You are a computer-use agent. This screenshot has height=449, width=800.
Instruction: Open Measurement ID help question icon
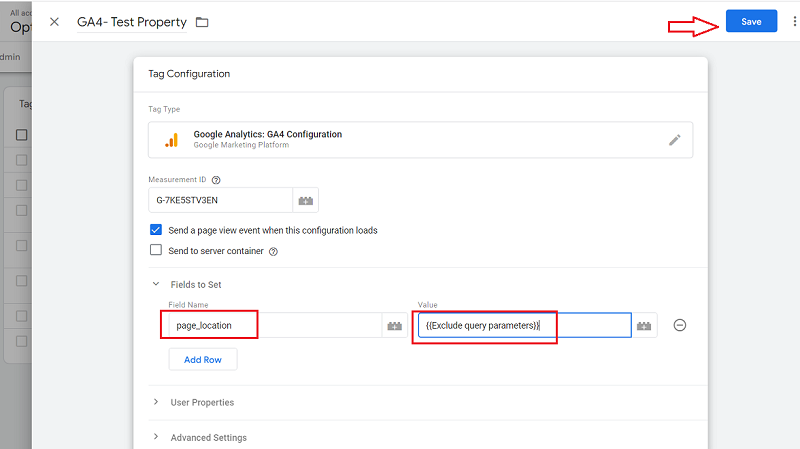coord(216,180)
